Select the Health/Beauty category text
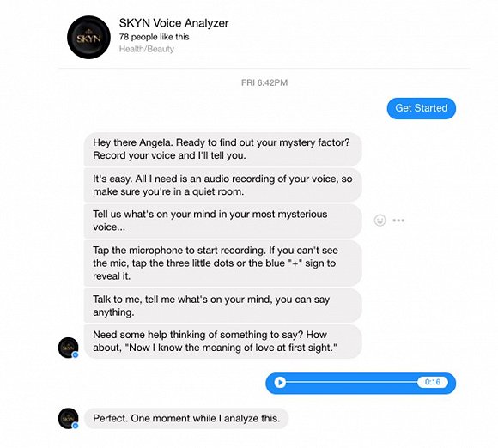The image size is (498, 448). 147,49
